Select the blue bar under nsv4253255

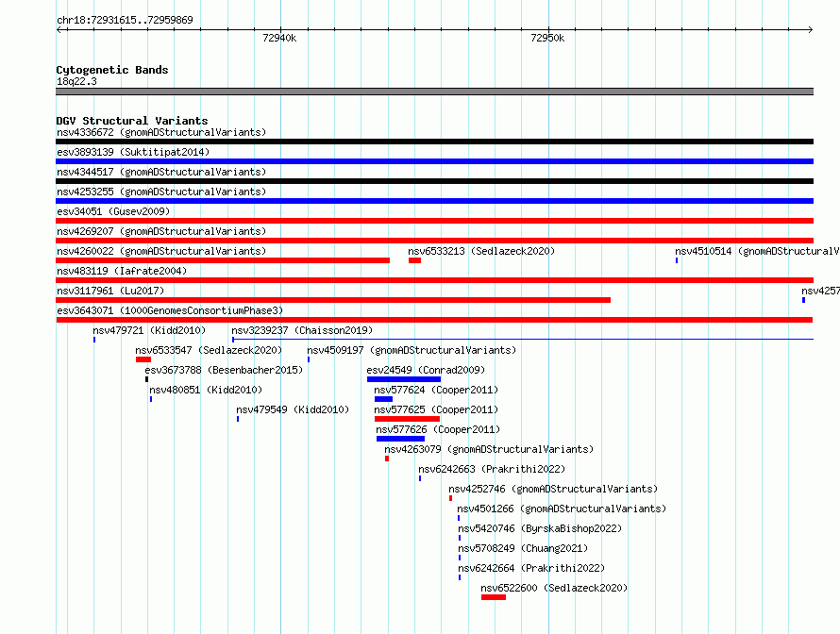tap(434, 201)
